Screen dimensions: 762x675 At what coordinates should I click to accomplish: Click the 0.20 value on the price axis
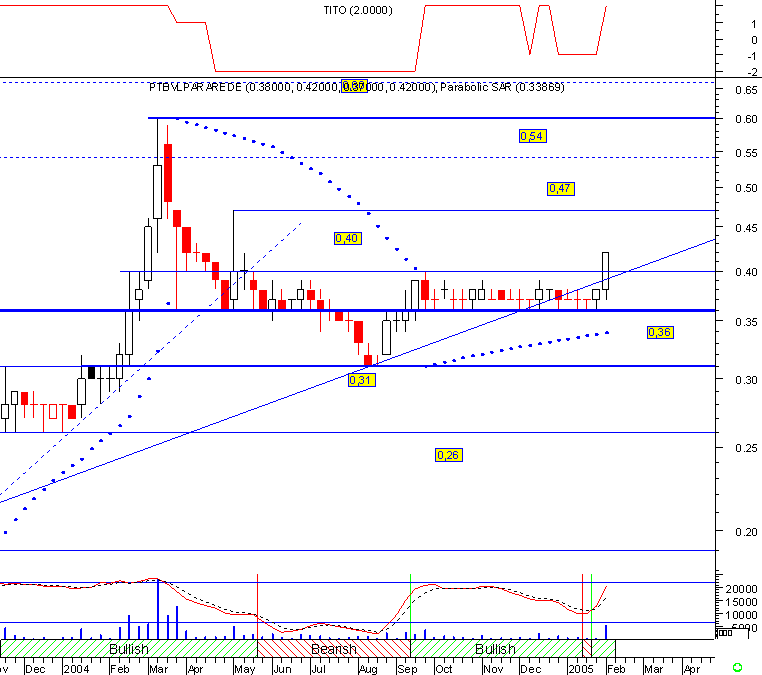click(746, 532)
